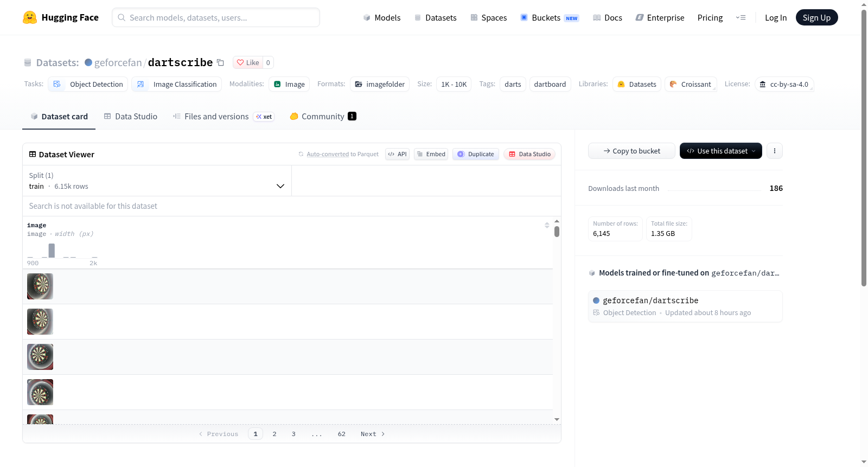This screenshot has height=467, width=868.
Task: Open the Object Detection task tag
Action: tap(88, 84)
